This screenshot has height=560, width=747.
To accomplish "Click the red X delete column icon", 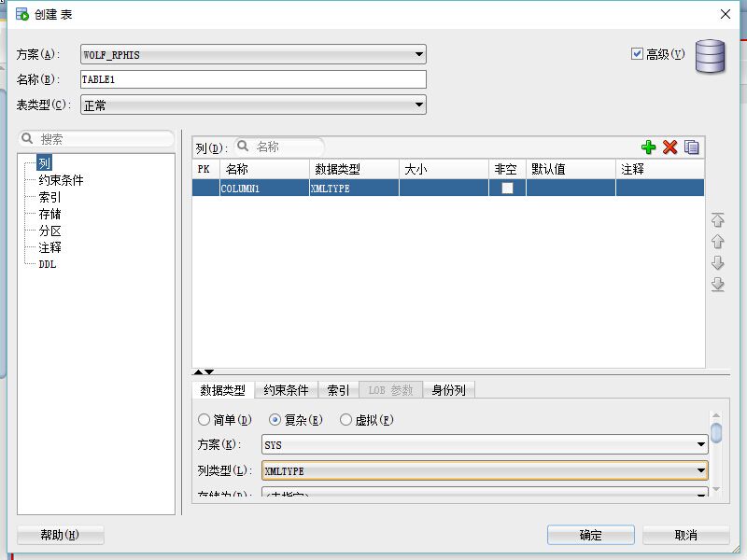I will tap(669, 147).
